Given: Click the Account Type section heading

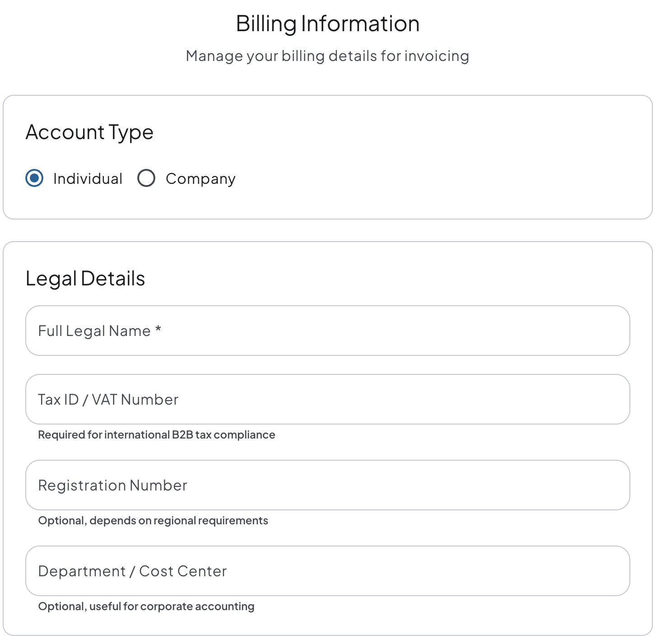Looking at the screenshot, I should click(89, 132).
